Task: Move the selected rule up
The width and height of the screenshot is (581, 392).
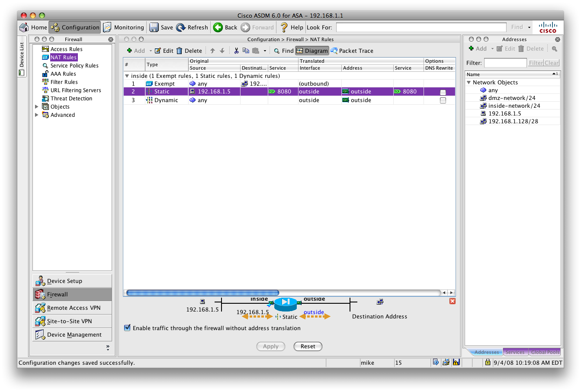Action: click(212, 51)
